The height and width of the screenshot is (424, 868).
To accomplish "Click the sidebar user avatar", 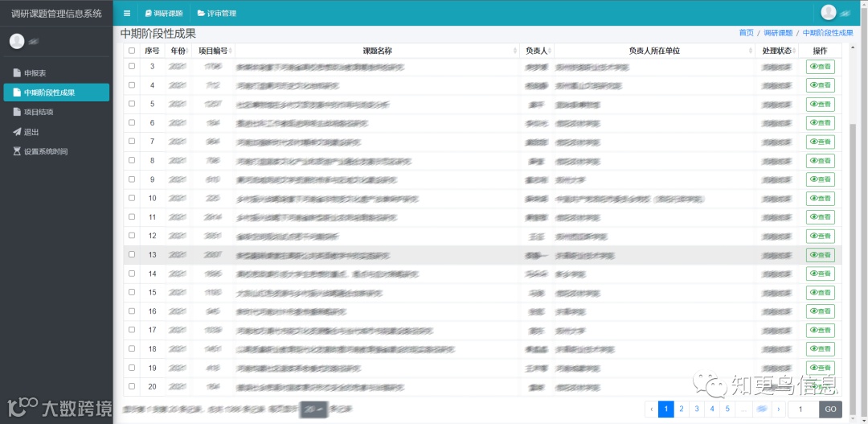I will 17,41.
